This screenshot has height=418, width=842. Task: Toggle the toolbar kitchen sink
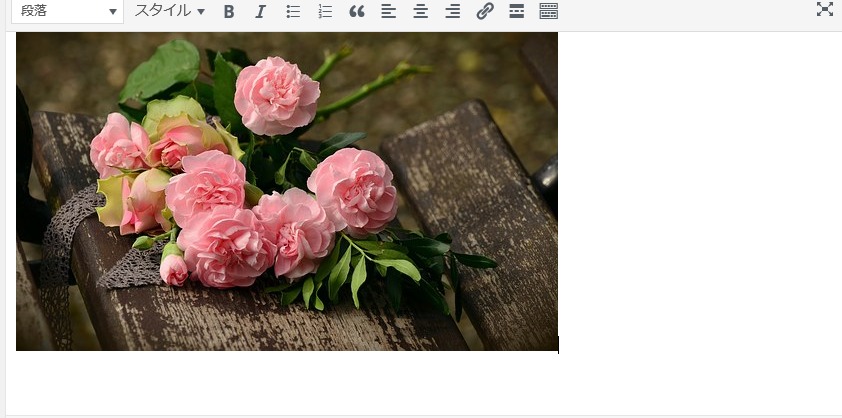548,11
